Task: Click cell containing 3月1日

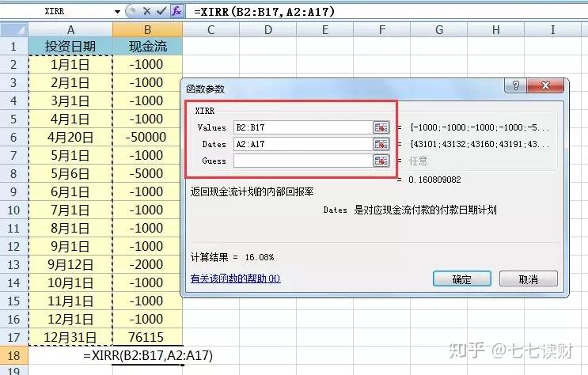Action: point(70,101)
